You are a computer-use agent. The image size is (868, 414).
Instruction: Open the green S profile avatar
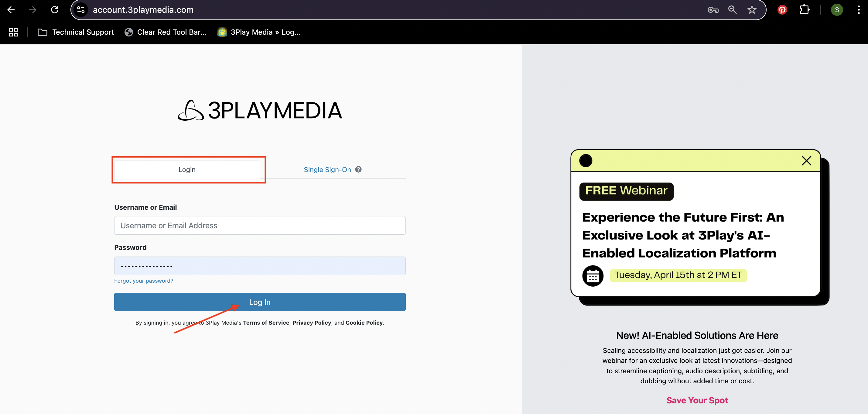pyautogui.click(x=837, y=10)
